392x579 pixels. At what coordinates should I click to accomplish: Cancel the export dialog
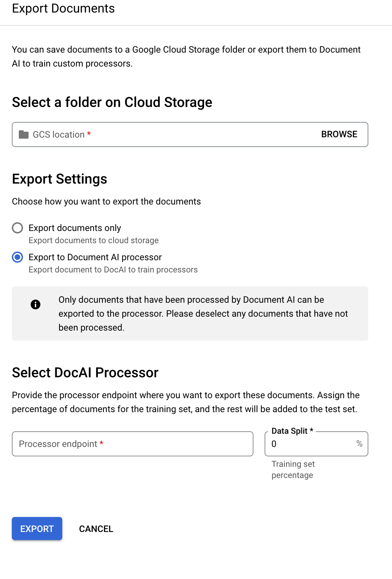click(96, 529)
